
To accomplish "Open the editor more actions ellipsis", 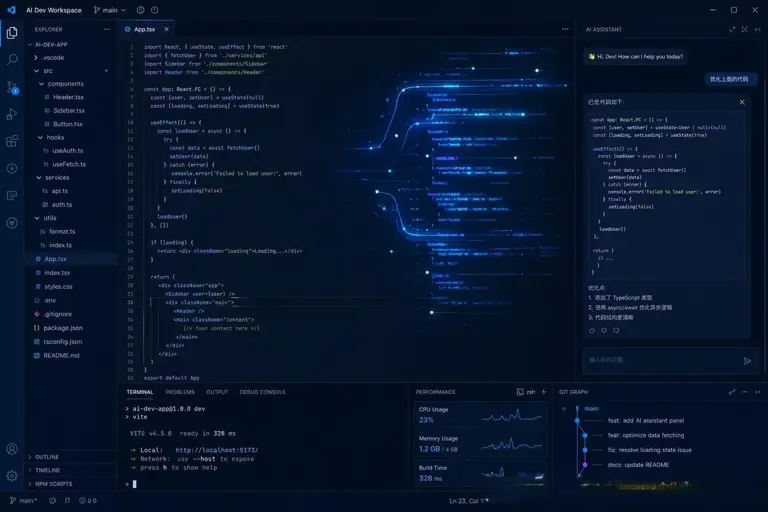I will click(565, 29).
